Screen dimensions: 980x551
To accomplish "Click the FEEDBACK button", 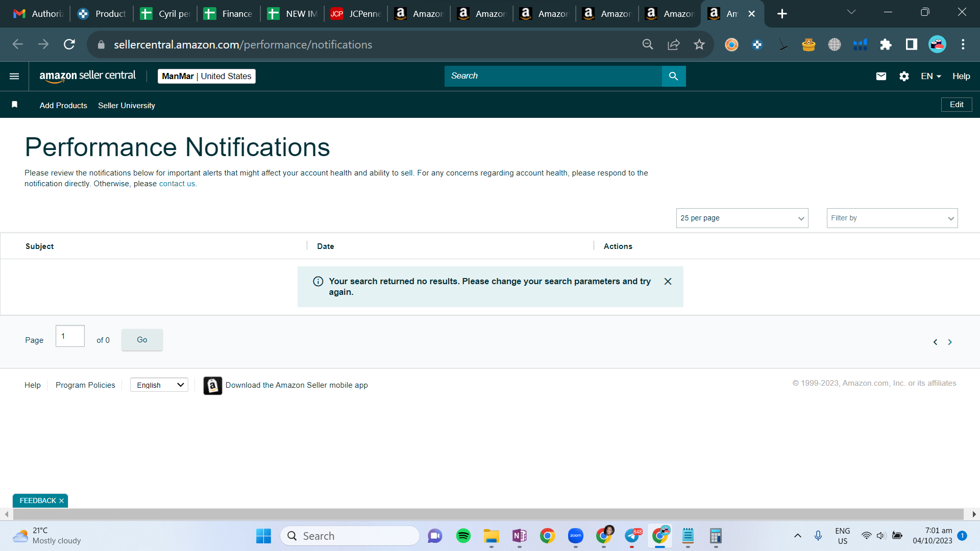I will 38,501.
